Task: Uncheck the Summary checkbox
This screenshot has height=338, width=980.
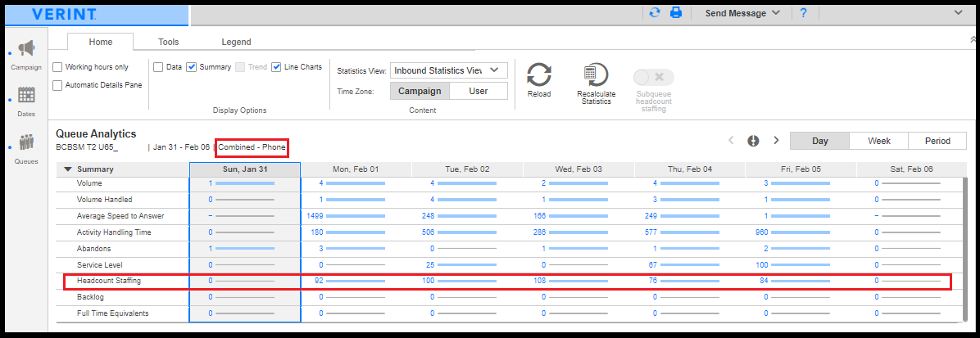Action: point(192,67)
